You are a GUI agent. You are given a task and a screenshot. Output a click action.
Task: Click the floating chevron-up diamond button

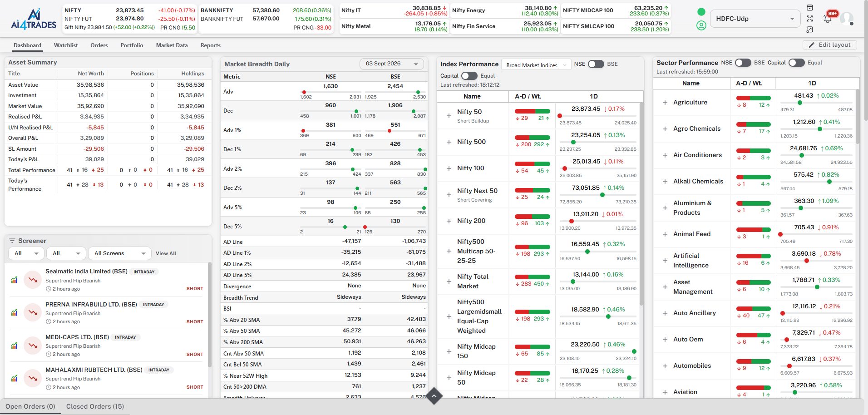pos(434,396)
